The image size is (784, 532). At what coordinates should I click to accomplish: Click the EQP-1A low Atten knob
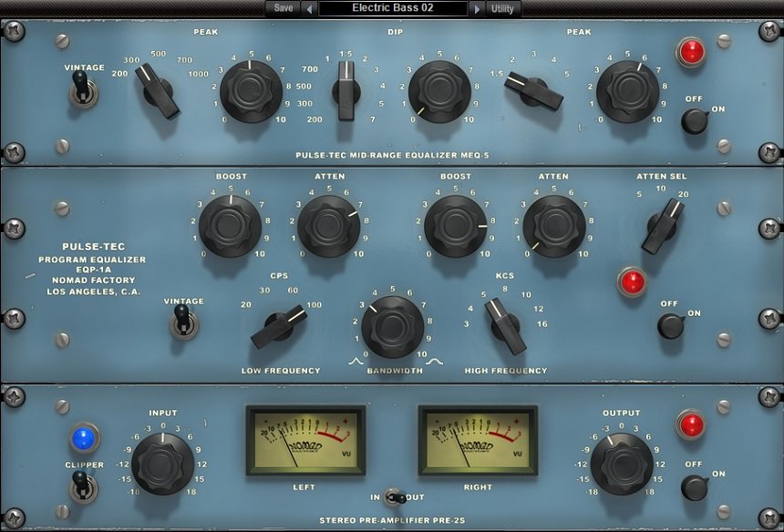click(328, 226)
